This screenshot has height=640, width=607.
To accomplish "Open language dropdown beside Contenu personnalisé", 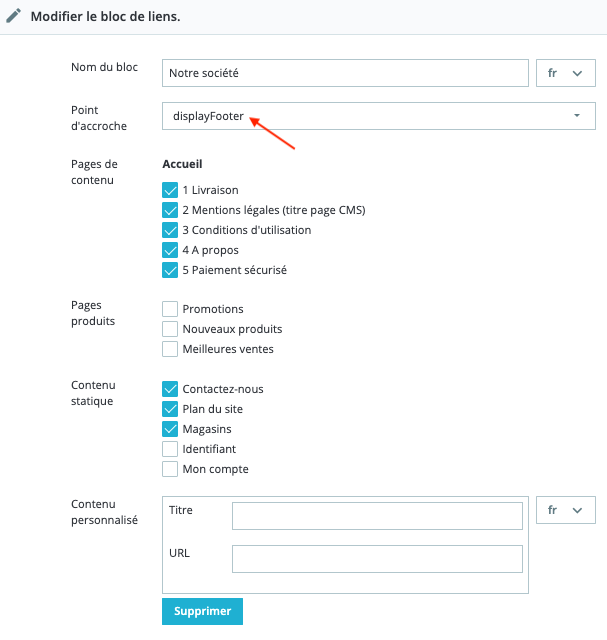I will [x=565, y=510].
